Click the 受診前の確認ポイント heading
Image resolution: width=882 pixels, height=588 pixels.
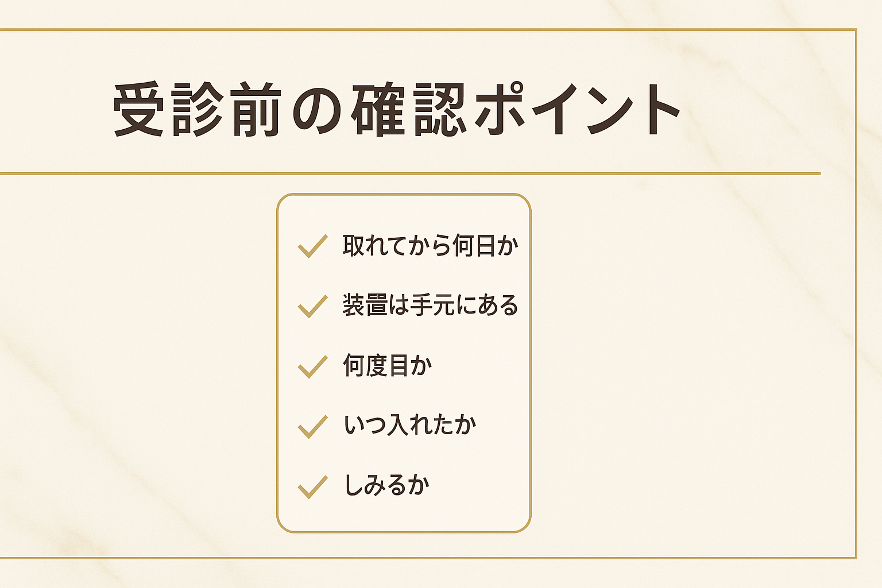tap(397, 109)
